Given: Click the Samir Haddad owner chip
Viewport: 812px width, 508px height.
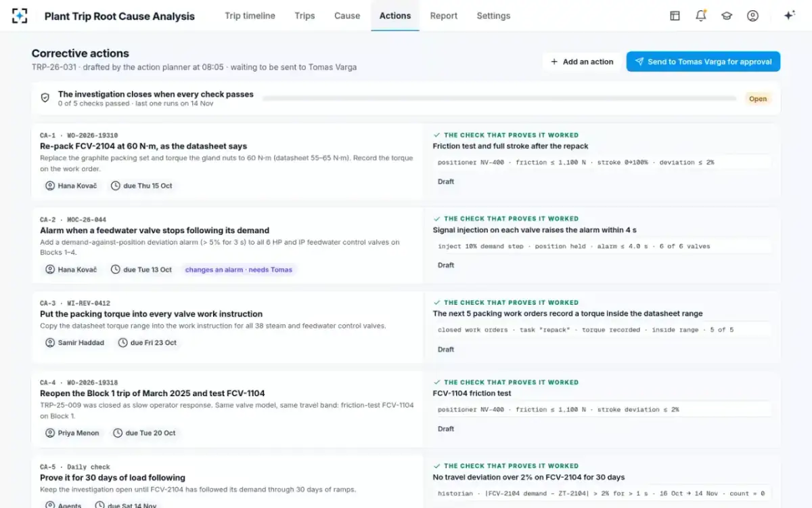Looking at the screenshot, I should point(74,343).
